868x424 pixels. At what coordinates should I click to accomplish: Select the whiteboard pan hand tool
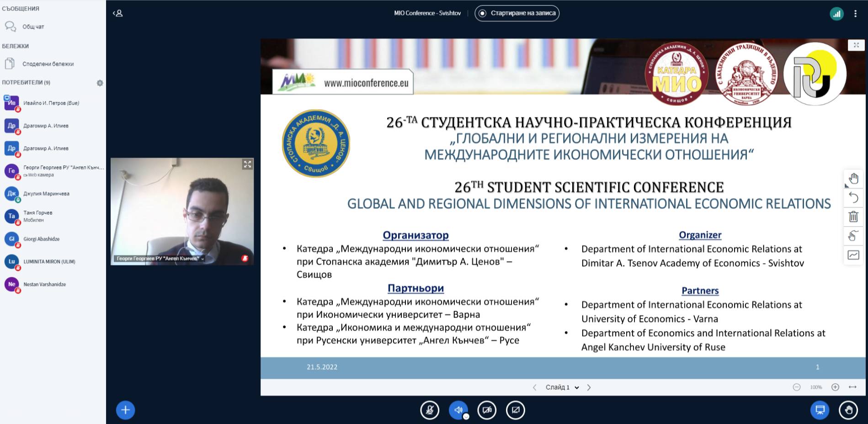853,178
